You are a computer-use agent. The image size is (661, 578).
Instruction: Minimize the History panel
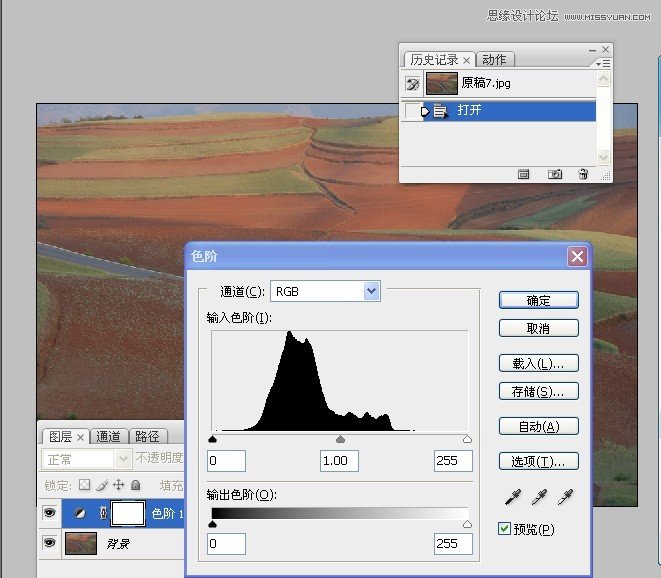pyautogui.click(x=592, y=50)
